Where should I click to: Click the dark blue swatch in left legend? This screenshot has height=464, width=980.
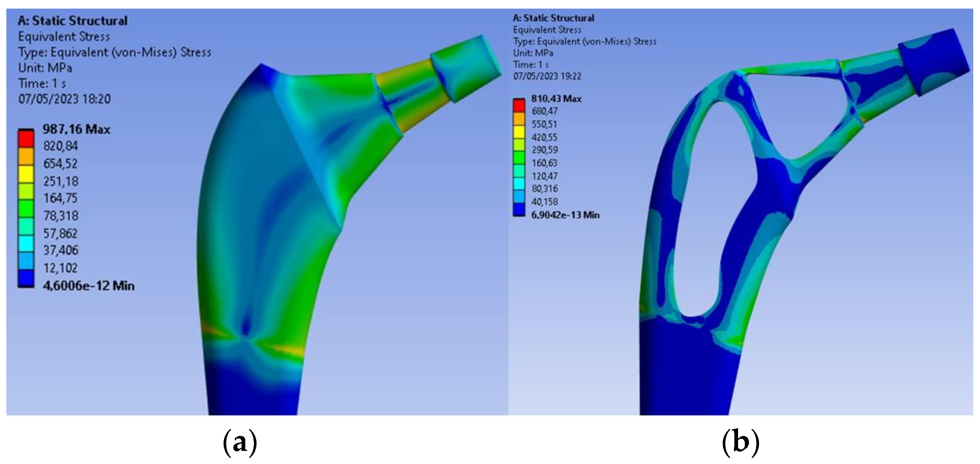(x=26, y=278)
